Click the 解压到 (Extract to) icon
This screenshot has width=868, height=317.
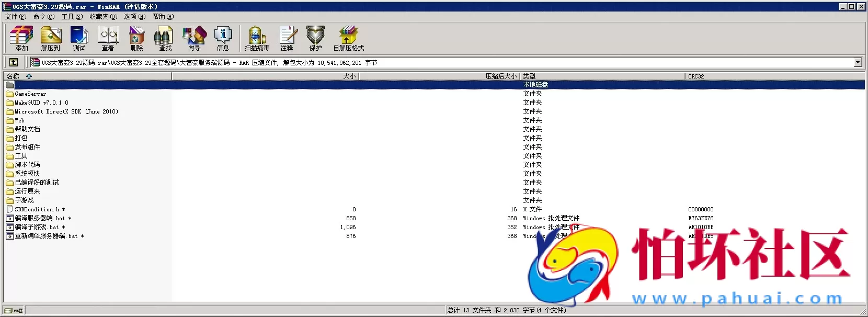pos(51,39)
